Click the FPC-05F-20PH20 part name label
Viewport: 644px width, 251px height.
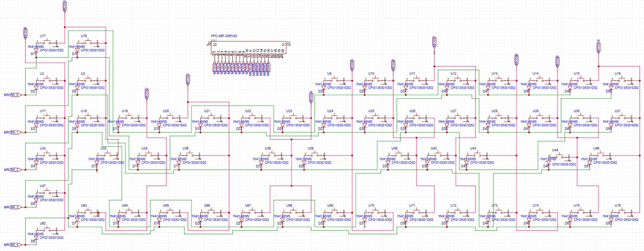(224, 36)
